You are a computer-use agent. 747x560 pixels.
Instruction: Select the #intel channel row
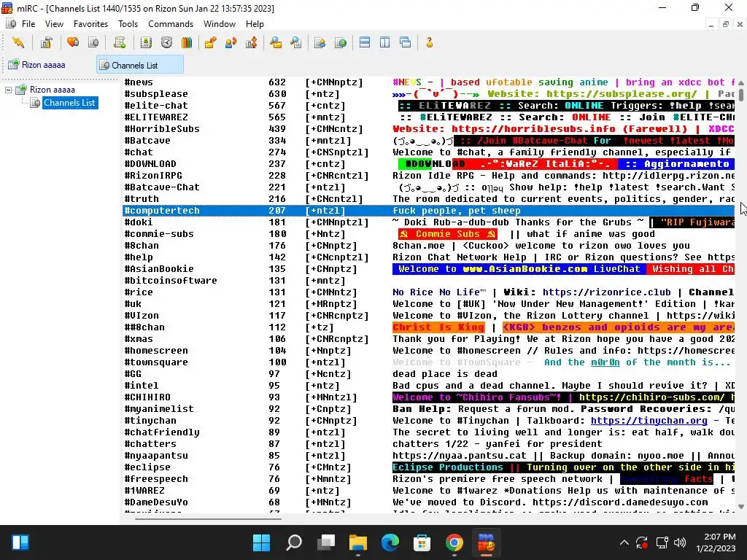(x=428, y=386)
